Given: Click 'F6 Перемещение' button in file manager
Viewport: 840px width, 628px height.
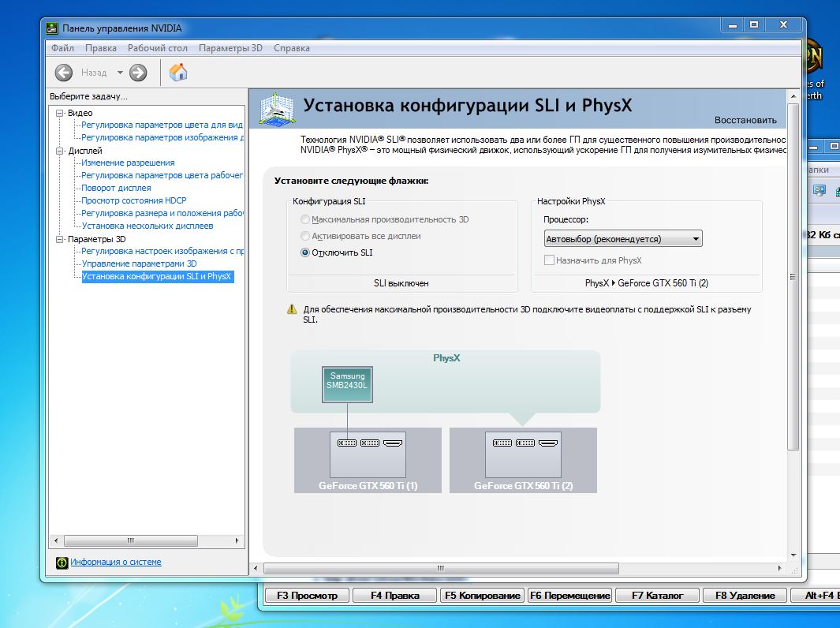Looking at the screenshot, I should point(569,596).
